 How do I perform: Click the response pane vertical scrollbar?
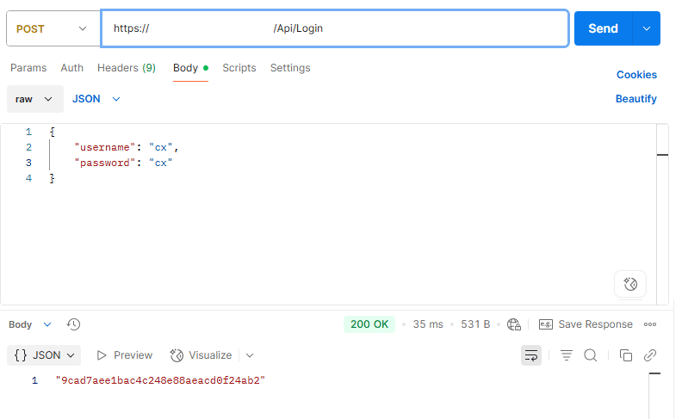point(655,395)
